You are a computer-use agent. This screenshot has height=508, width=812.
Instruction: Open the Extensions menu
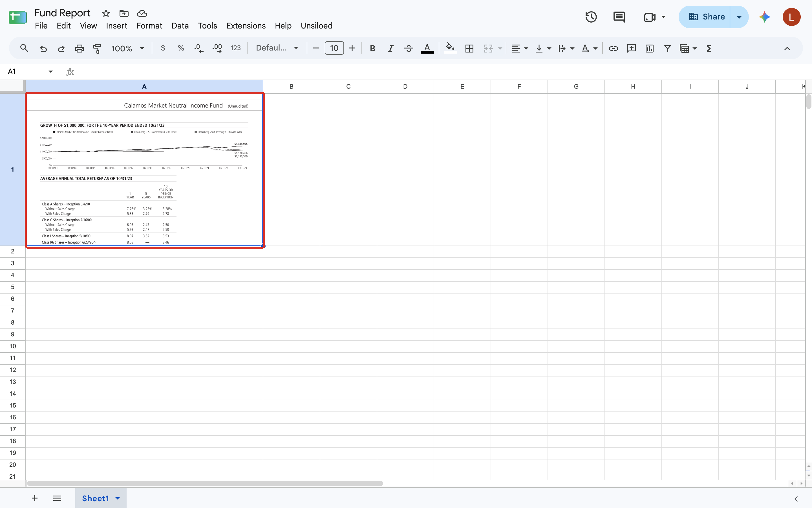(x=246, y=26)
